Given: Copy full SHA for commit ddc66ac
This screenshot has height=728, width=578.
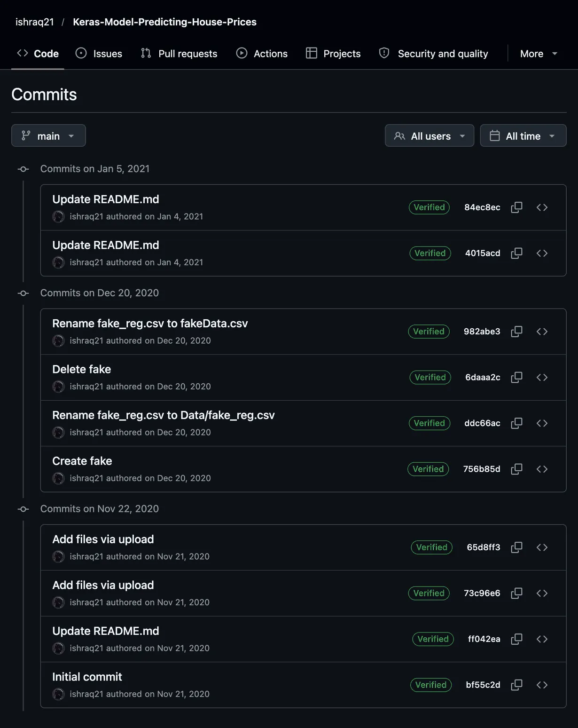Looking at the screenshot, I should click(x=516, y=423).
